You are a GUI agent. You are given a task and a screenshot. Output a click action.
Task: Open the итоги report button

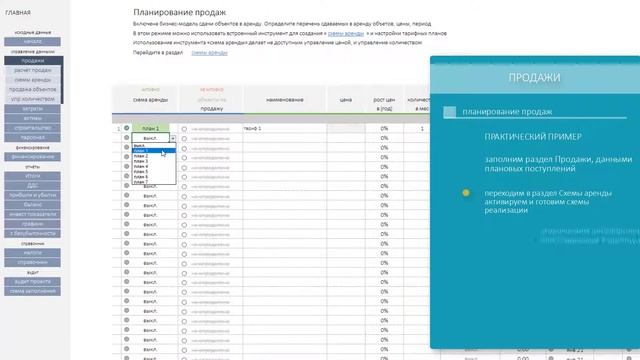33,176
